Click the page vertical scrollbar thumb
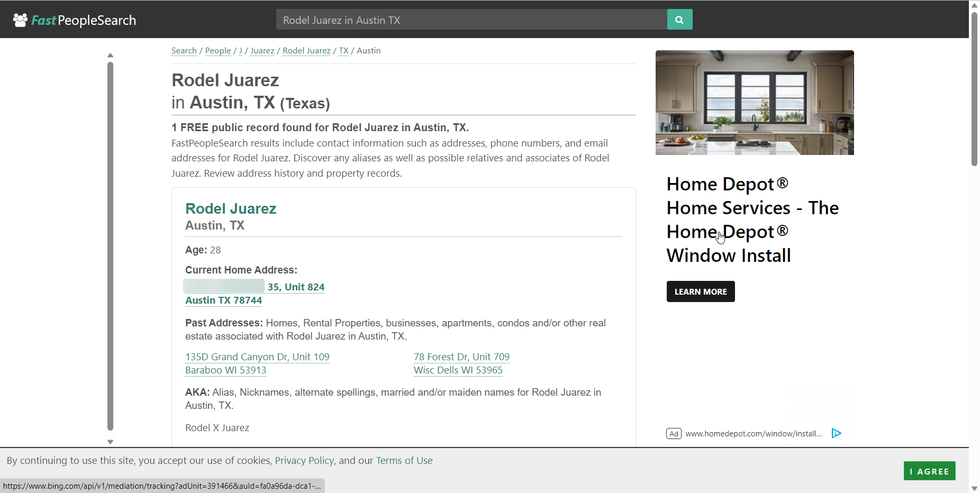Viewport: 980px width, 493px height. (x=974, y=89)
